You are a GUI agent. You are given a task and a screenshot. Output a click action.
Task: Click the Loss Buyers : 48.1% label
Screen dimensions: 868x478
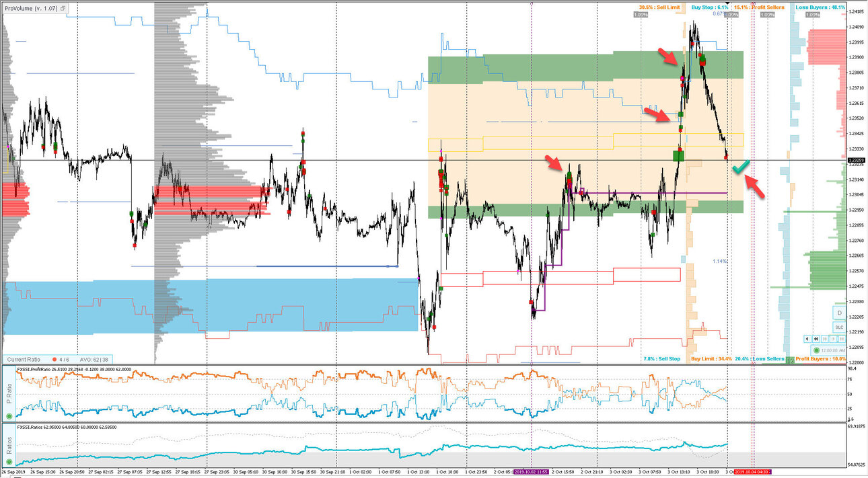pyautogui.click(x=820, y=7)
